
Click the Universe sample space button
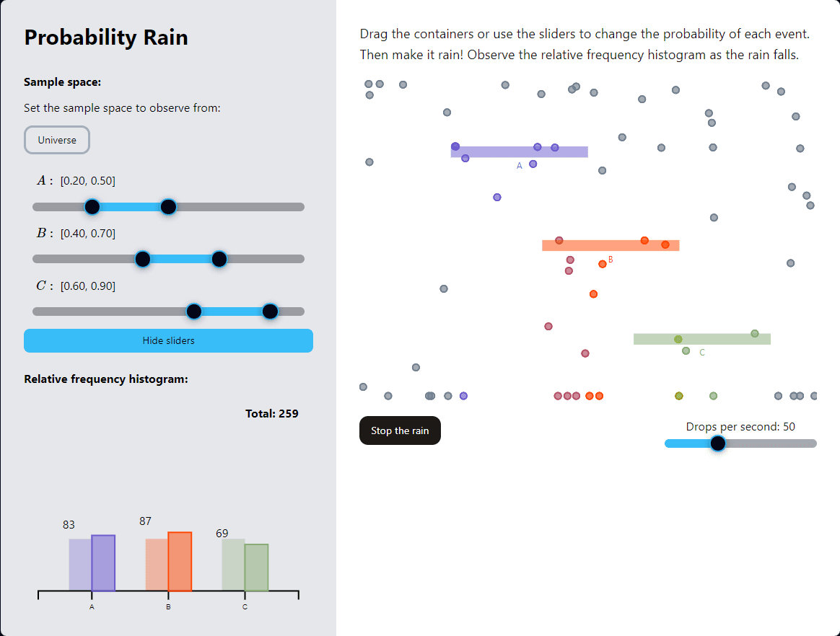coord(56,139)
